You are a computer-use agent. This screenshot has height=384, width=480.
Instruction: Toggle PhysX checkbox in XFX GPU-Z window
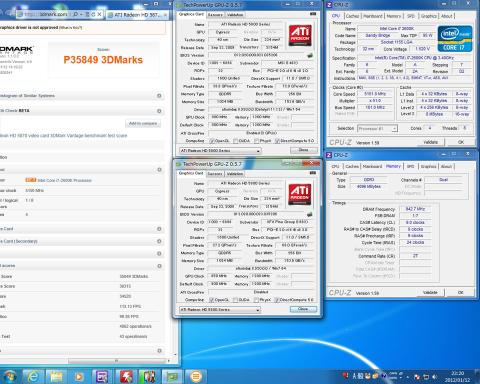(x=256, y=300)
